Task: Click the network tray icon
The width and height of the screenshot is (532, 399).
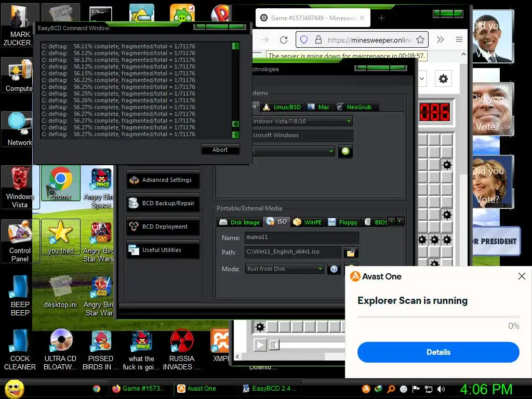Action: pyautogui.click(x=429, y=389)
